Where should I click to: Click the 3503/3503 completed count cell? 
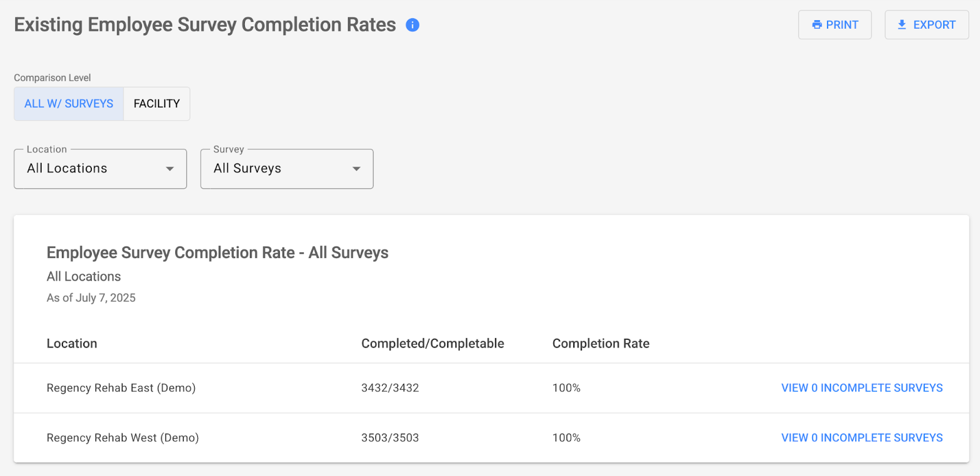pos(390,438)
